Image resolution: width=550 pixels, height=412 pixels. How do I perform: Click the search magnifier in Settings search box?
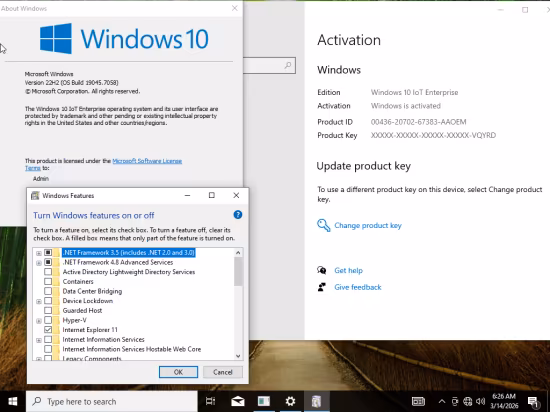288,65
